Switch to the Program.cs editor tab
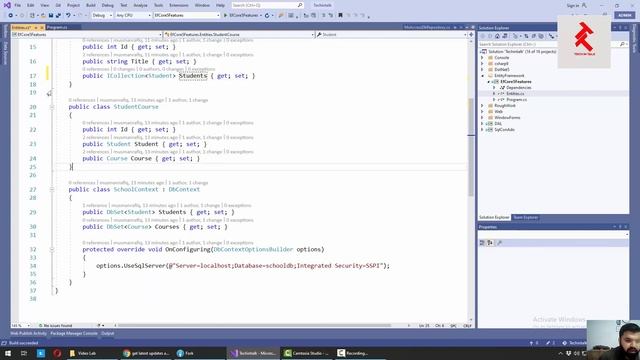 (x=57, y=27)
